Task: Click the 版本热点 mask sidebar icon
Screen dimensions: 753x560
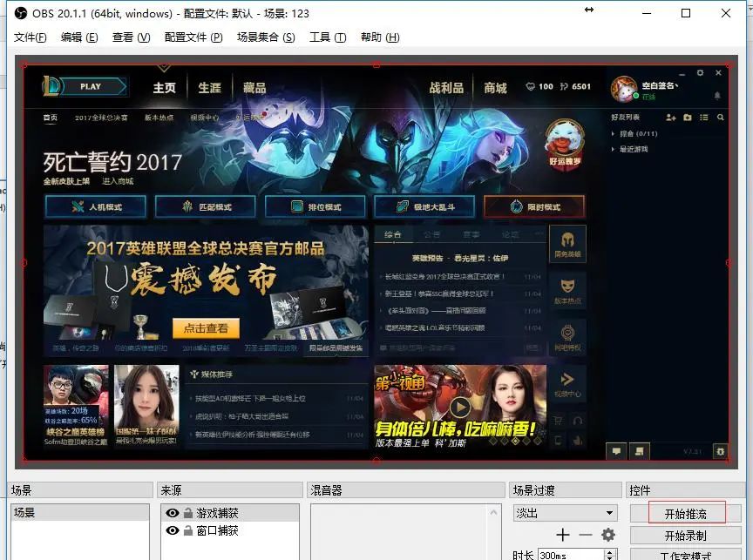Action: click(x=567, y=291)
